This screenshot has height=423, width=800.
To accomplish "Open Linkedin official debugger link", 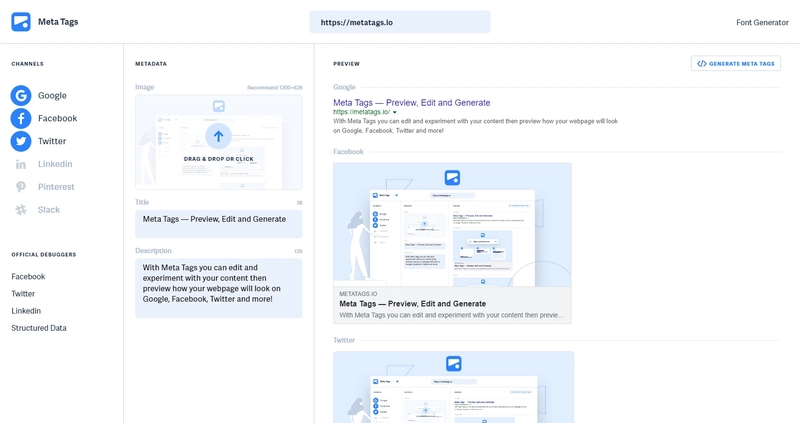I will point(26,311).
